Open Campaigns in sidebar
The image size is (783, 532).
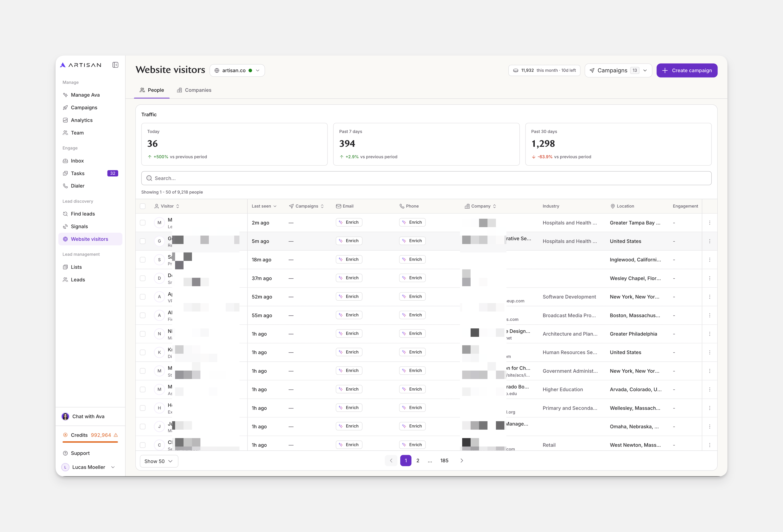[90, 107]
